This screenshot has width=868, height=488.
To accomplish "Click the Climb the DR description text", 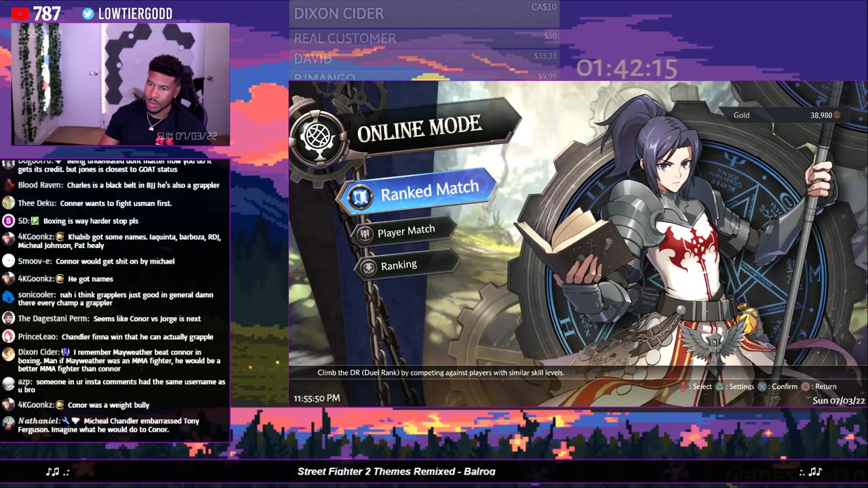I will [441, 373].
